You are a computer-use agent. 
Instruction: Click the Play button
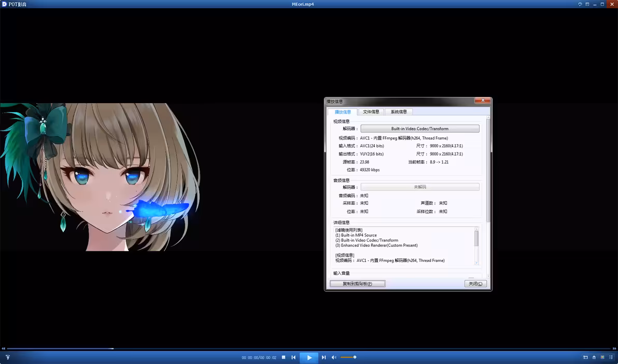pyautogui.click(x=309, y=357)
